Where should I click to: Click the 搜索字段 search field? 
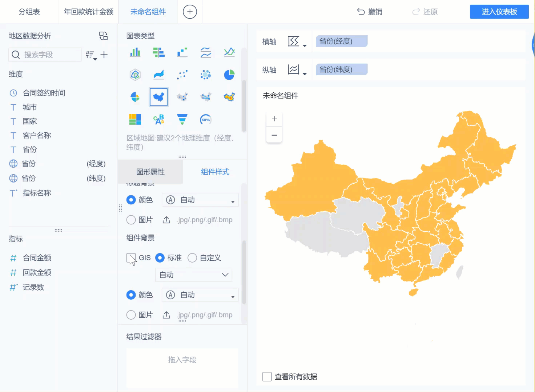tap(45, 55)
